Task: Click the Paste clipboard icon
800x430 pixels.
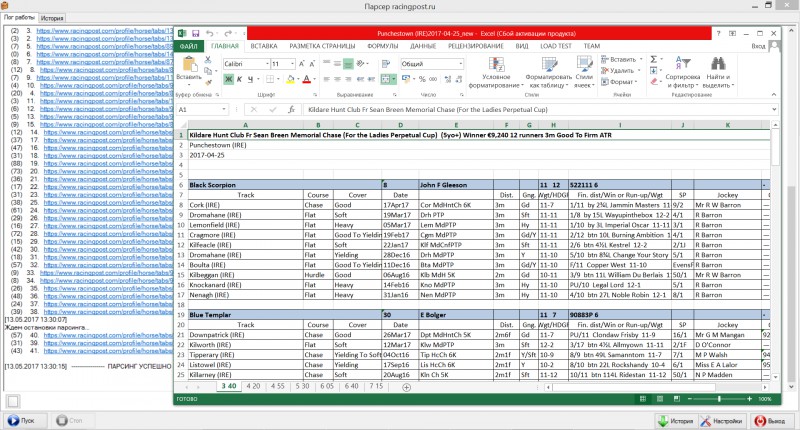Action: coord(189,65)
